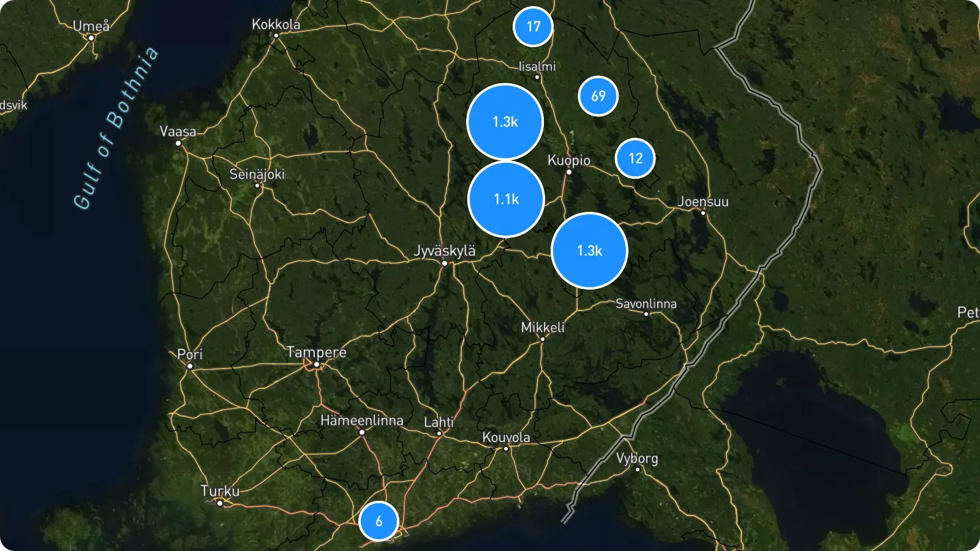Expand the 1.3k cluster west of Kuopio
The width and height of the screenshot is (980, 551).
[505, 122]
